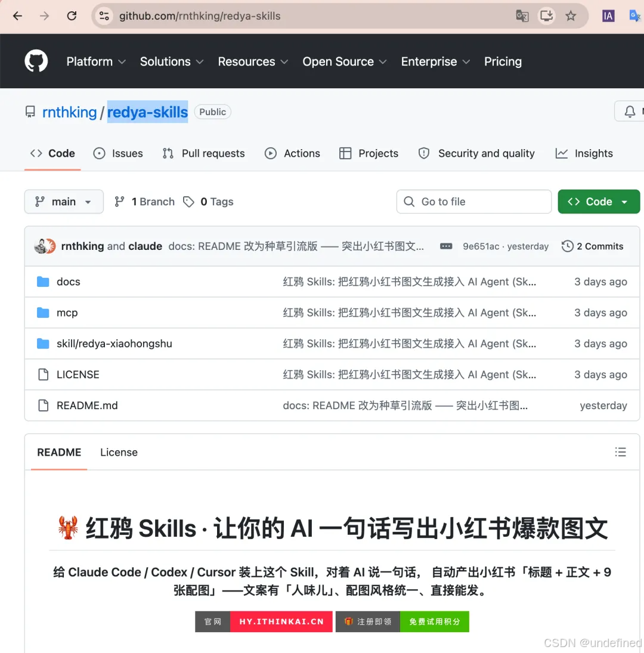Expand the Enterprise menu
The image size is (644, 653).
click(435, 61)
